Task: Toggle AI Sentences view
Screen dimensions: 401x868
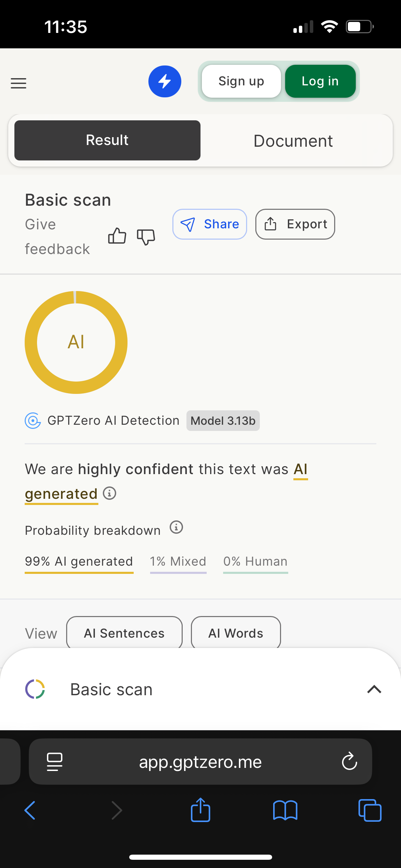Action: pyautogui.click(x=124, y=633)
